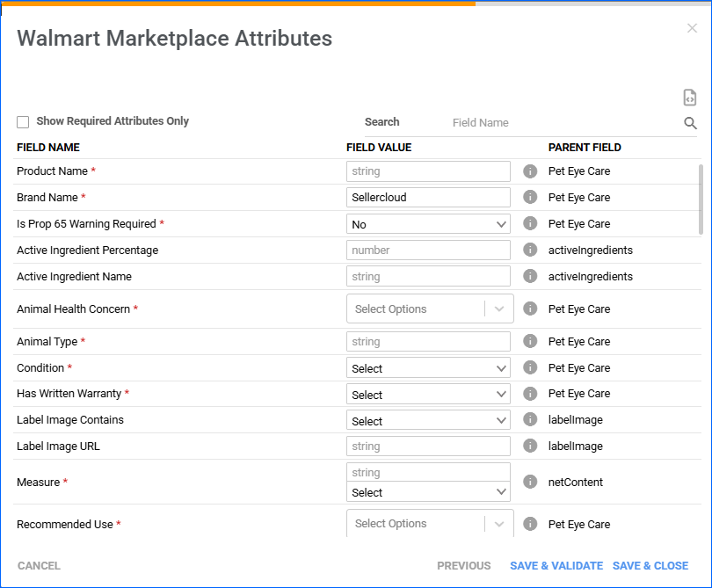The height and width of the screenshot is (588, 712).
Task: Expand the Condition select dropdown
Action: click(x=428, y=368)
